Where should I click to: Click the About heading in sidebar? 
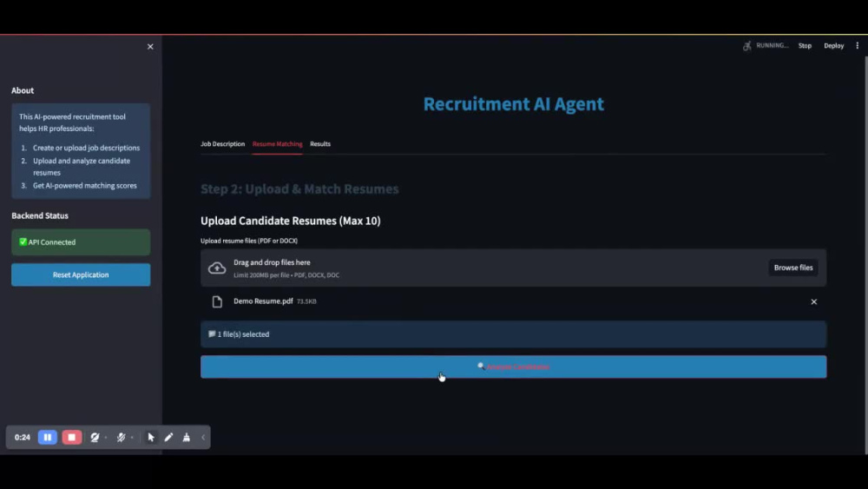(x=23, y=91)
